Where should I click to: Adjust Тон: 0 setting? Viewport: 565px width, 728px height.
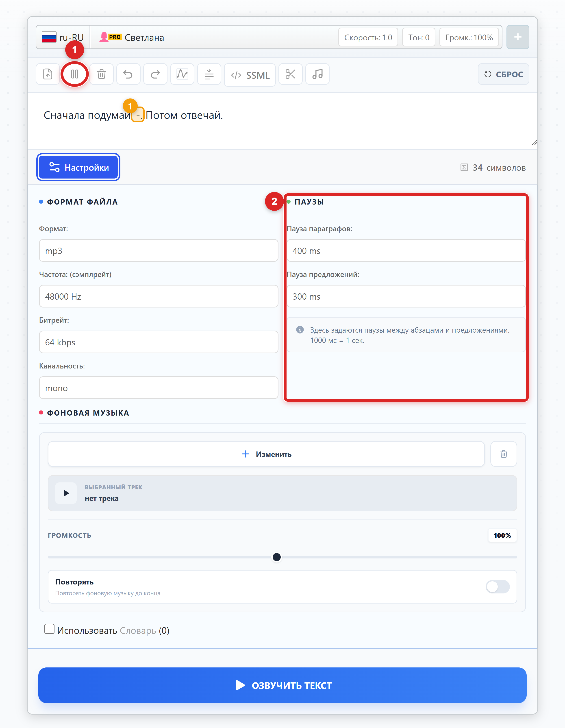tap(419, 37)
